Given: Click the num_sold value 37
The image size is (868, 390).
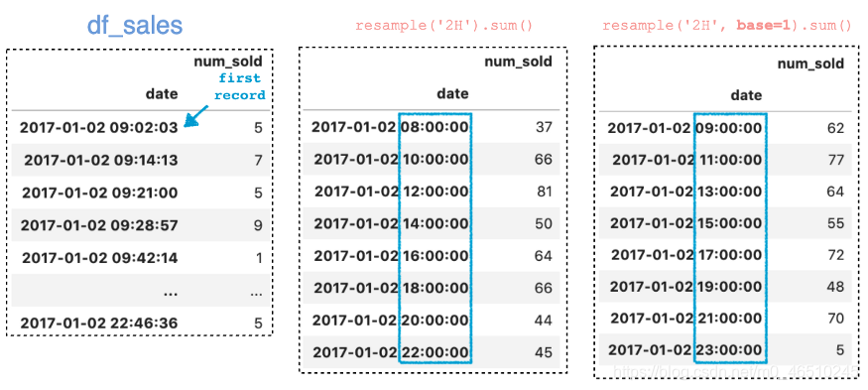Looking at the screenshot, I should pyautogui.click(x=545, y=127).
